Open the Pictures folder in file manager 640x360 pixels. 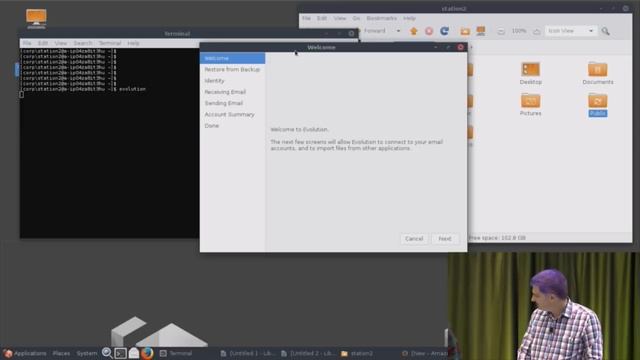pos(531,105)
